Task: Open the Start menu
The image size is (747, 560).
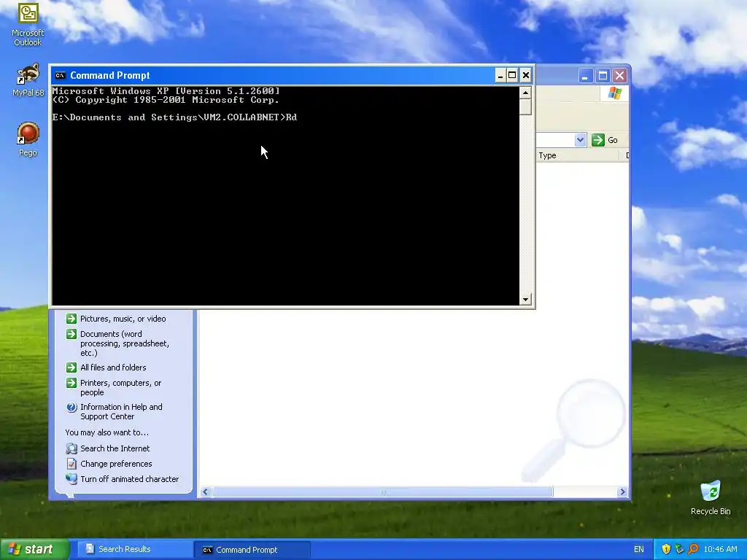Action: click(34, 549)
